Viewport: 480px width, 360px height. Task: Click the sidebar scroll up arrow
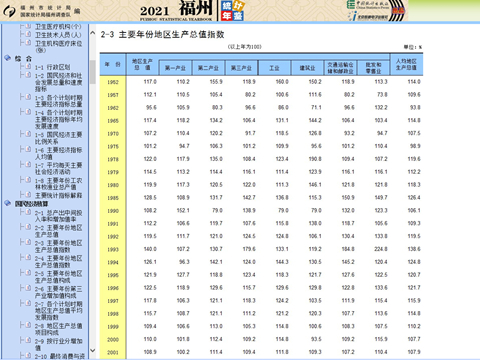[x=93, y=33]
